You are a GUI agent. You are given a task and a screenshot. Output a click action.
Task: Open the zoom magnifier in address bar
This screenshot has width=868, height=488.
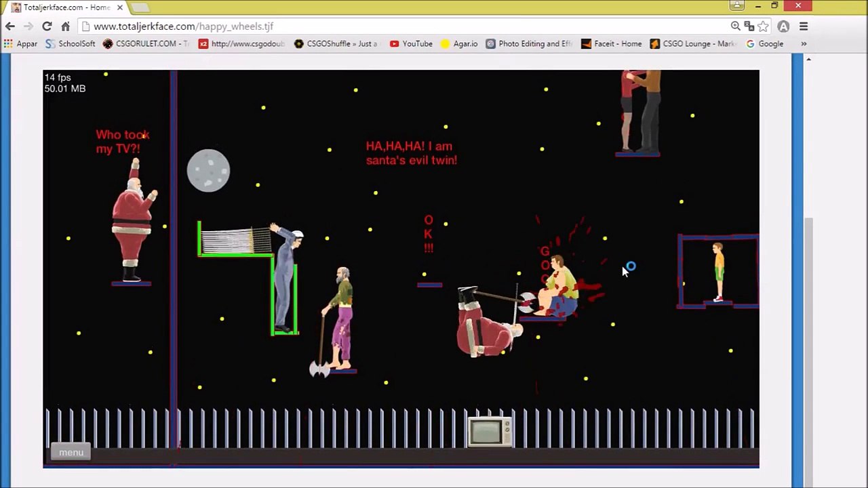(736, 26)
